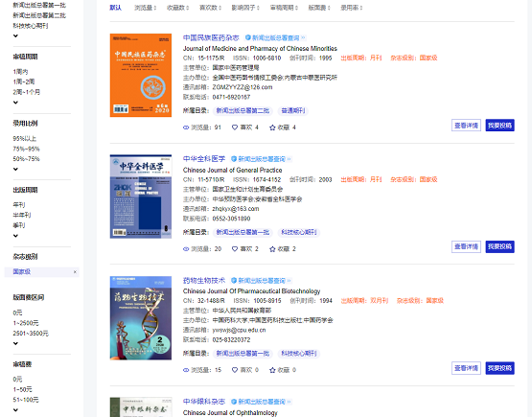Select the 95%以上 acceptance rate filter
Screen dimensions: 532x417
pyautogui.click(x=24, y=138)
